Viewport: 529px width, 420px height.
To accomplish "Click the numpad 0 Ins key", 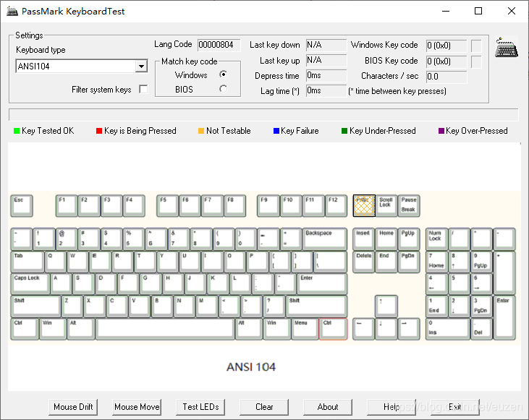I will [448, 329].
